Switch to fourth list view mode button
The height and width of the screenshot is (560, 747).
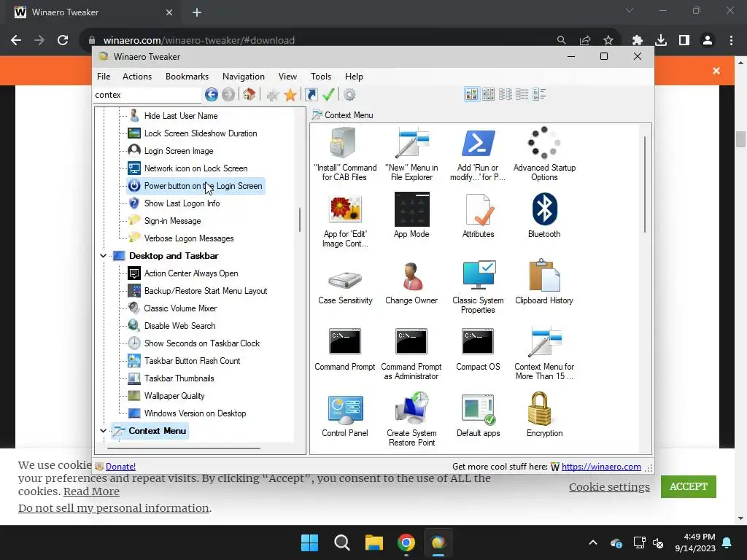pyautogui.click(x=522, y=94)
